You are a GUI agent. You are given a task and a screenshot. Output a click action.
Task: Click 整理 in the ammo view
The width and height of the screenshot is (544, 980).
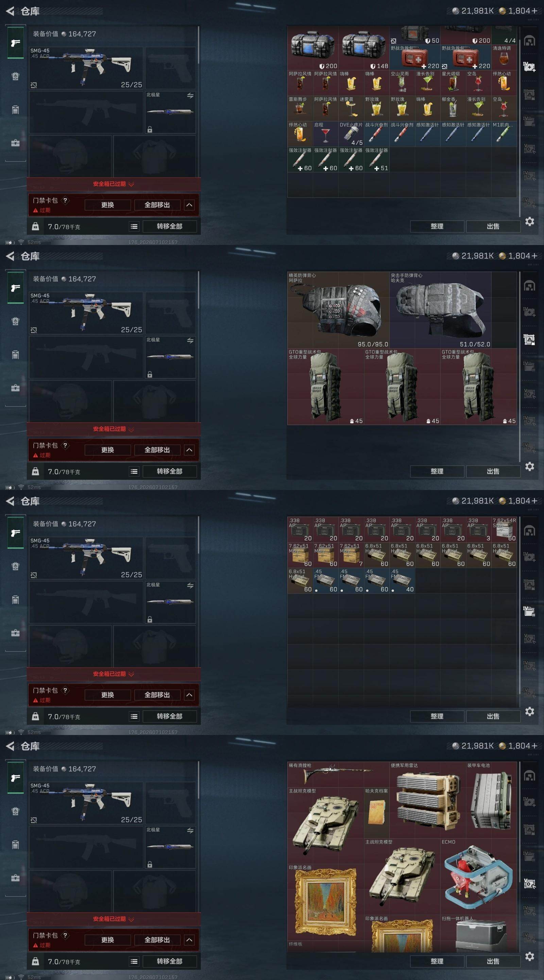click(x=437, y=716)
